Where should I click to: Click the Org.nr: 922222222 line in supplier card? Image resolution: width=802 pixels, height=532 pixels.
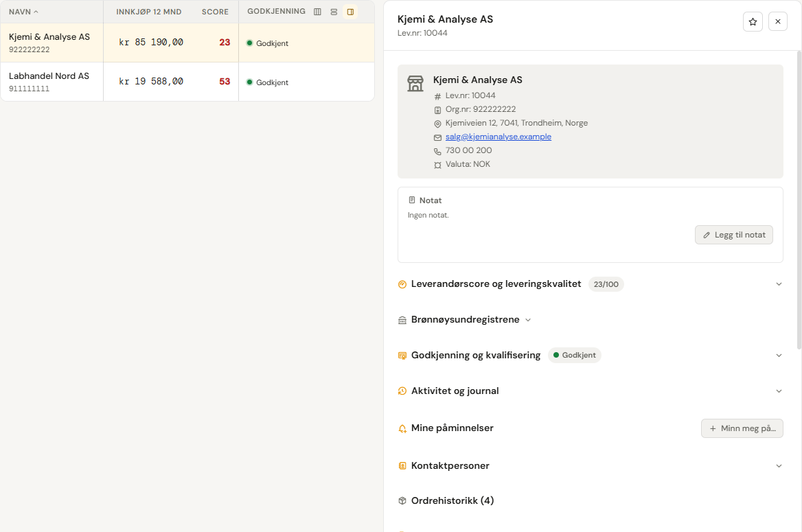tap(481, 109)
